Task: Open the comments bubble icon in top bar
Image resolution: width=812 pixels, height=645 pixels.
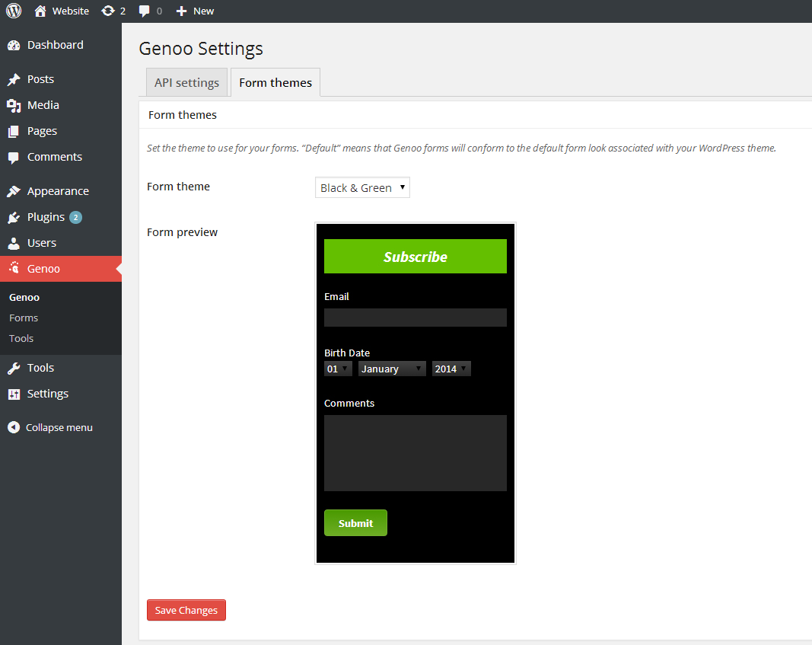Action: coord(145,11)
